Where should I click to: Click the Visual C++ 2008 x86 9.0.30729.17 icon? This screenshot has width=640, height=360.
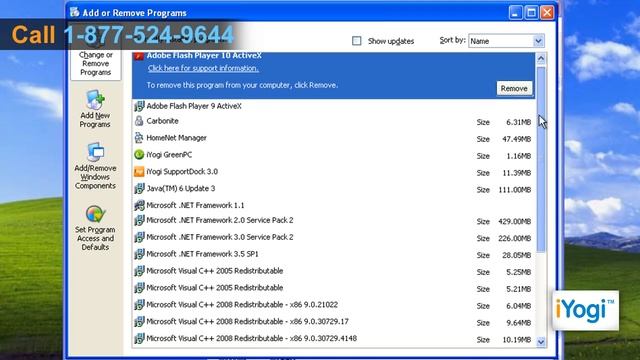[x=139, y=322]
